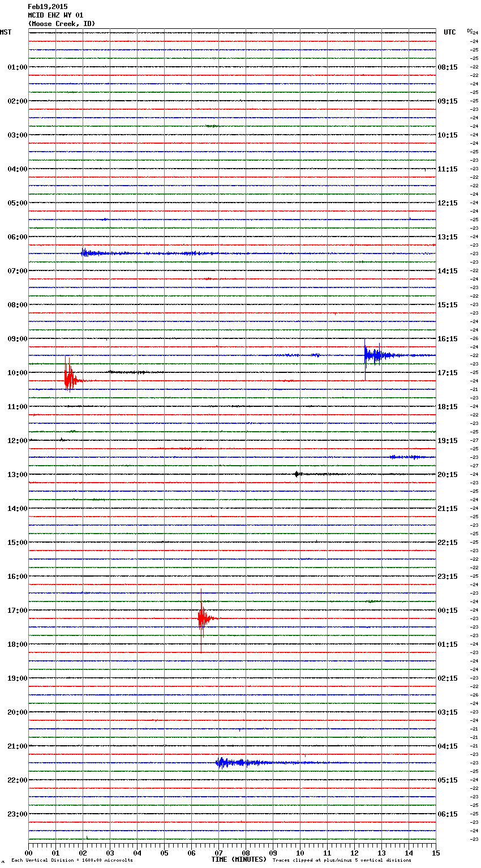Click the 03 tick on minutes axis
481x868 pixels.
click(x=110, y=853)
